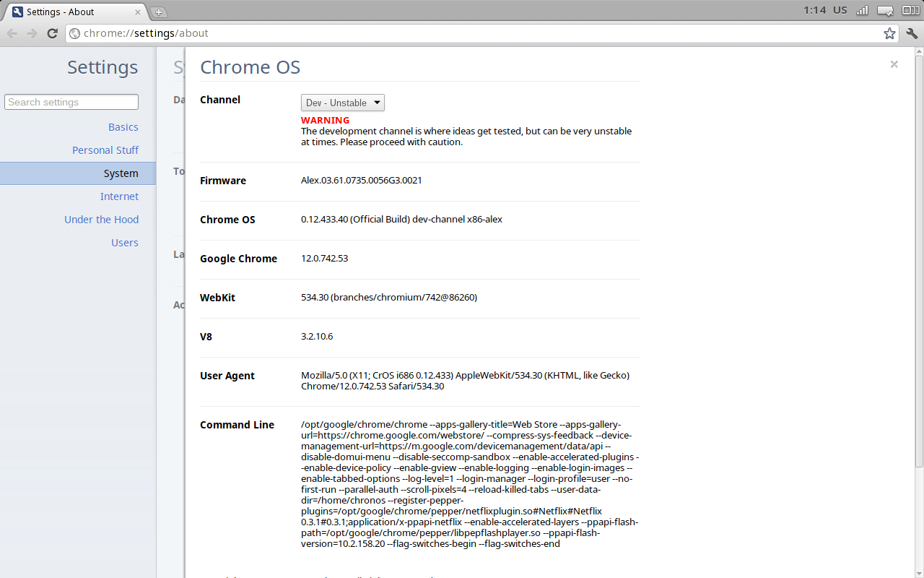Click the development channel warning description
The width and height of the screenshot is (924, 578).
point(466,137)
